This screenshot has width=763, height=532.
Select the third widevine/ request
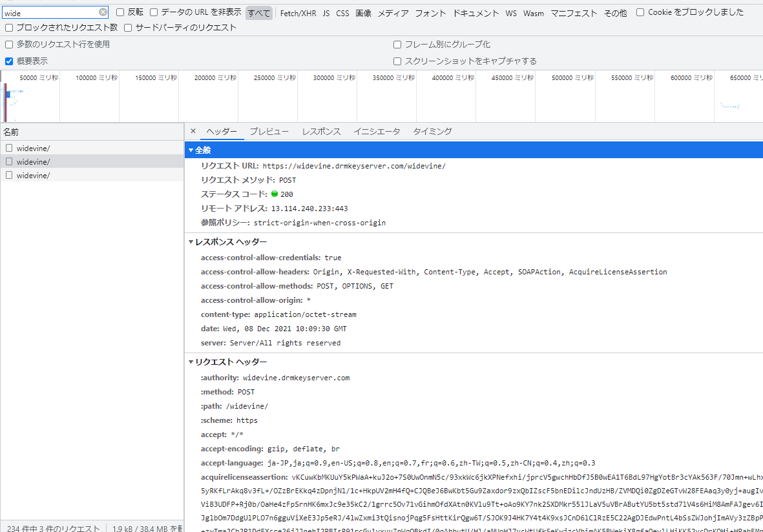click(92, 175)
